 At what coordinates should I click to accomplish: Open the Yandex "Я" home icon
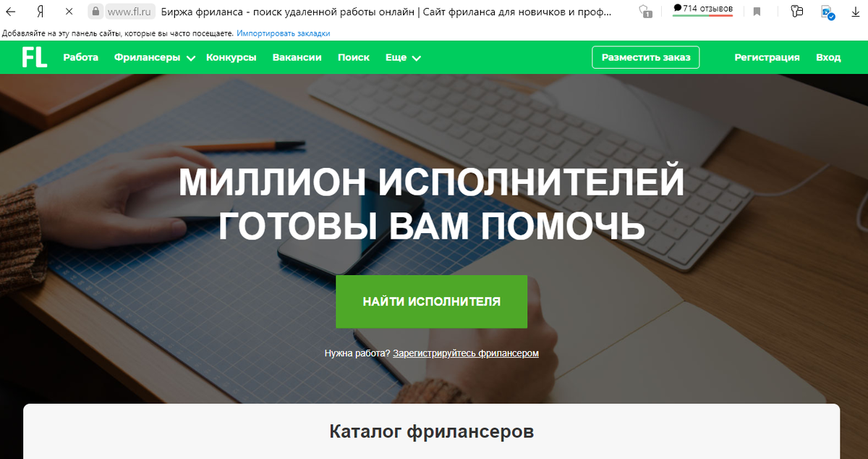click(41, 12)
